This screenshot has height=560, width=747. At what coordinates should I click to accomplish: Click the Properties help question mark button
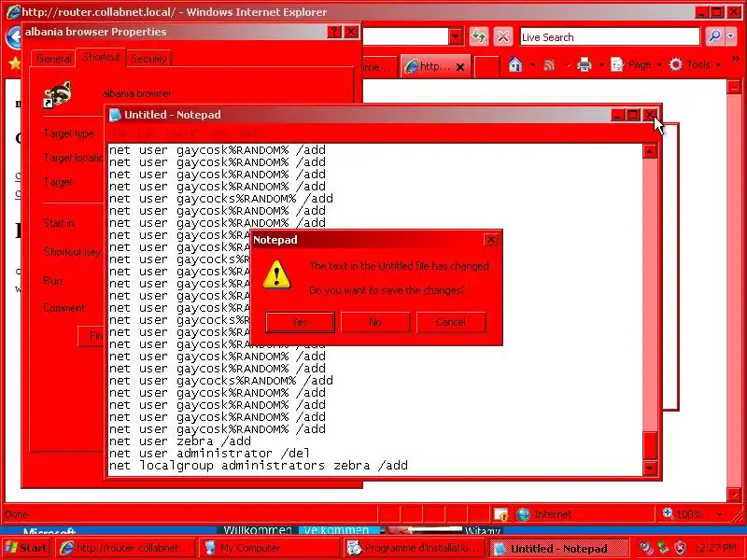point(334,32)
